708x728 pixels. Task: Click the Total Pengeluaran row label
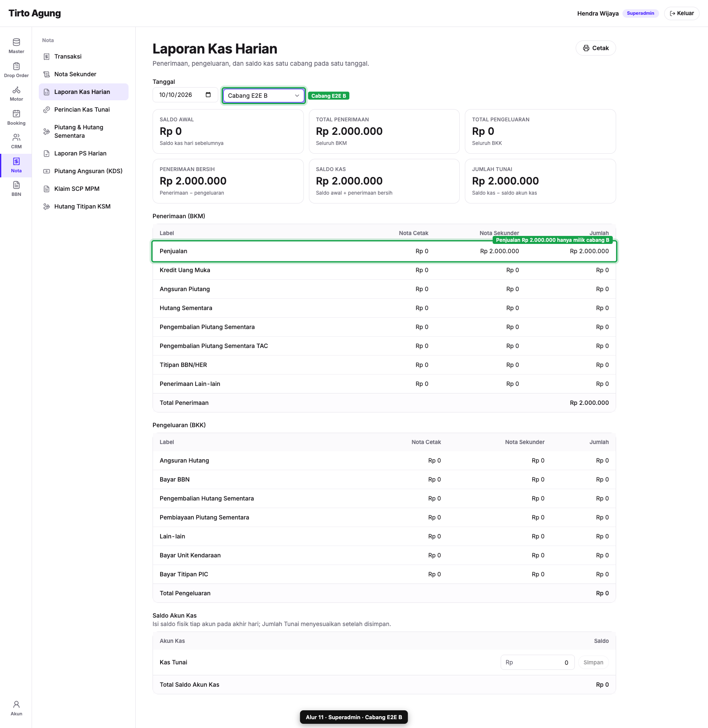[185, 593]
